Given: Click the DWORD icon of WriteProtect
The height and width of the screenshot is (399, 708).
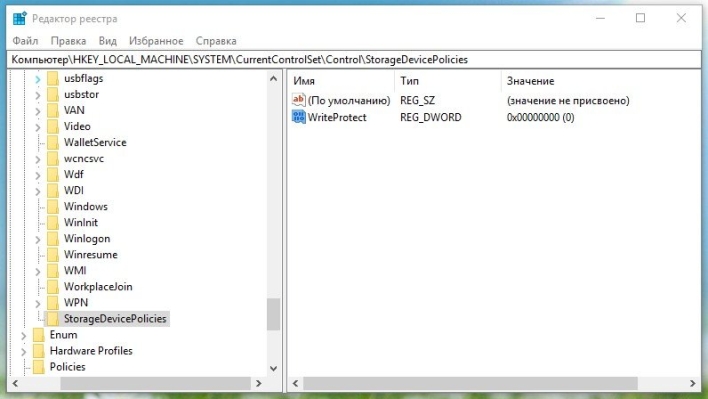Looking at the screenshot, I should (298, 117).
